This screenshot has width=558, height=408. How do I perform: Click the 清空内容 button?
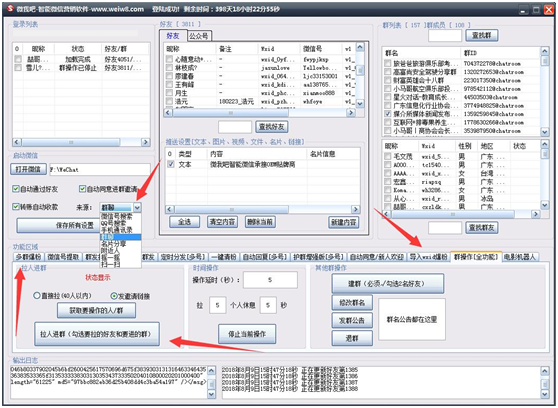pyautogui.click(x=222, y=222)
